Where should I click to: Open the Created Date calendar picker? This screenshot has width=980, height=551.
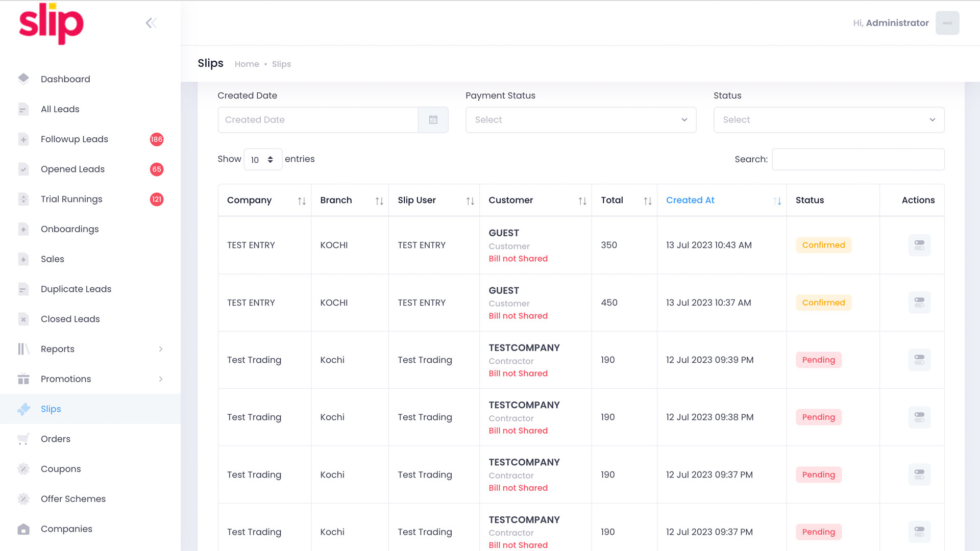coord(433,120)
